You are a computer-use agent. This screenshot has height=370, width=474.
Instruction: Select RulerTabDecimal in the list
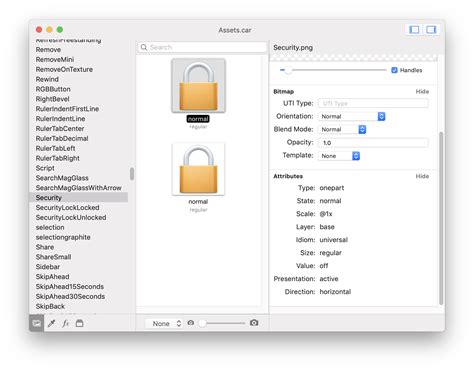click(62, 138)
